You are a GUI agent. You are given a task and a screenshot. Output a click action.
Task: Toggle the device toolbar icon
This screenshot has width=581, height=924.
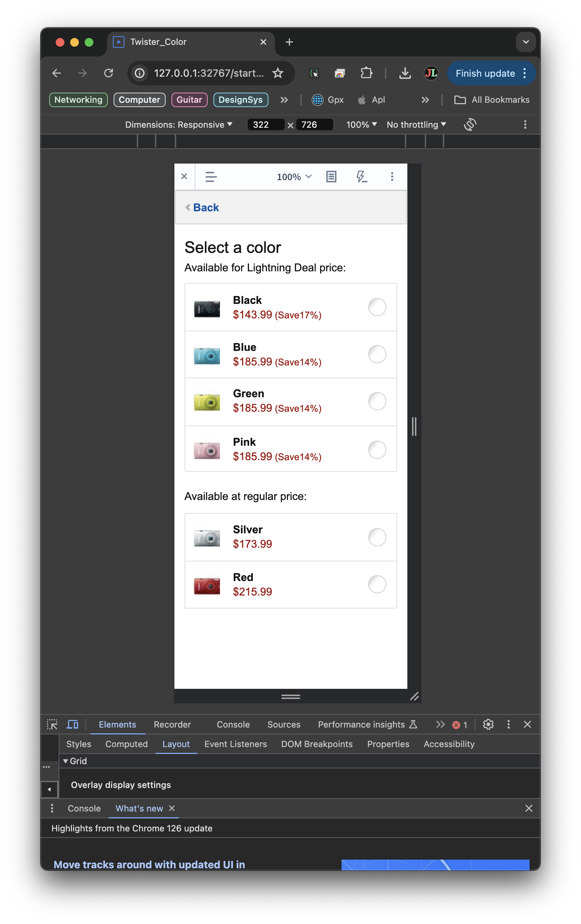coord(72,724)
